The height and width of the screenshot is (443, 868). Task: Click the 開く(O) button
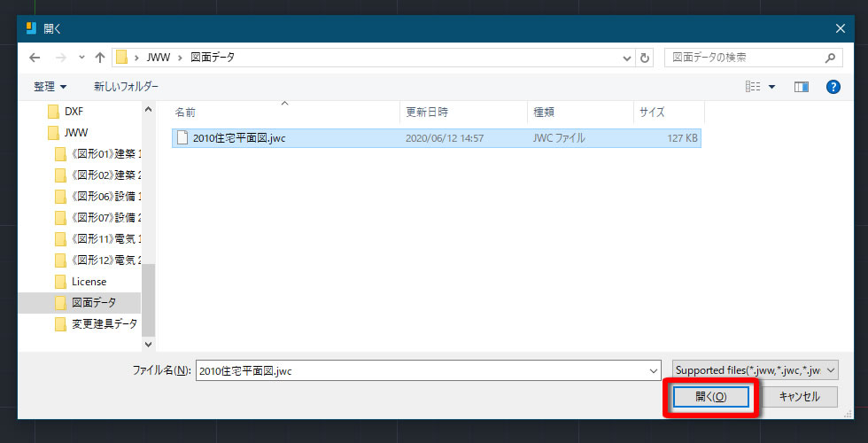[x=710, y=397]
